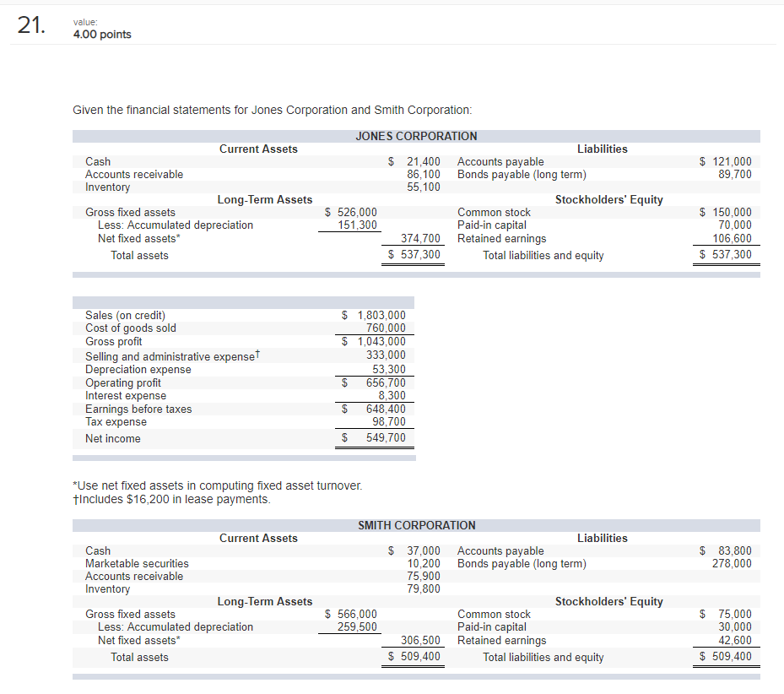Click Smith retained earnings 42,600
This screenshot has height=694, width=784.
[x=735, y=641]
